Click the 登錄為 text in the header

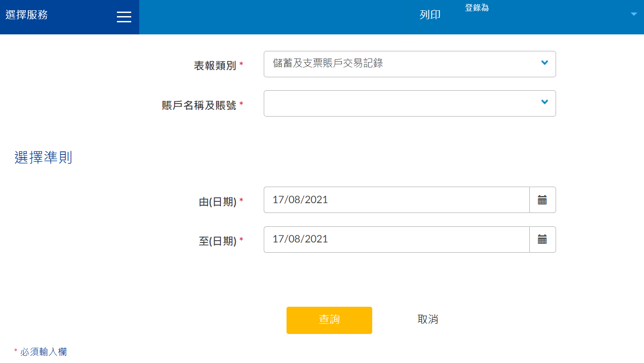click(477, 8)
